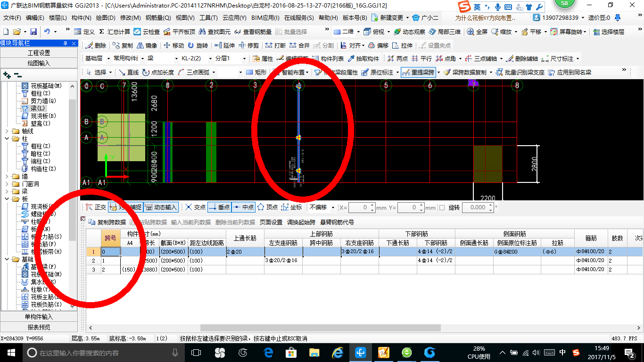Click 延伸 extend tool
Viewport: 644px width, 362px height.
pos(224,45)
